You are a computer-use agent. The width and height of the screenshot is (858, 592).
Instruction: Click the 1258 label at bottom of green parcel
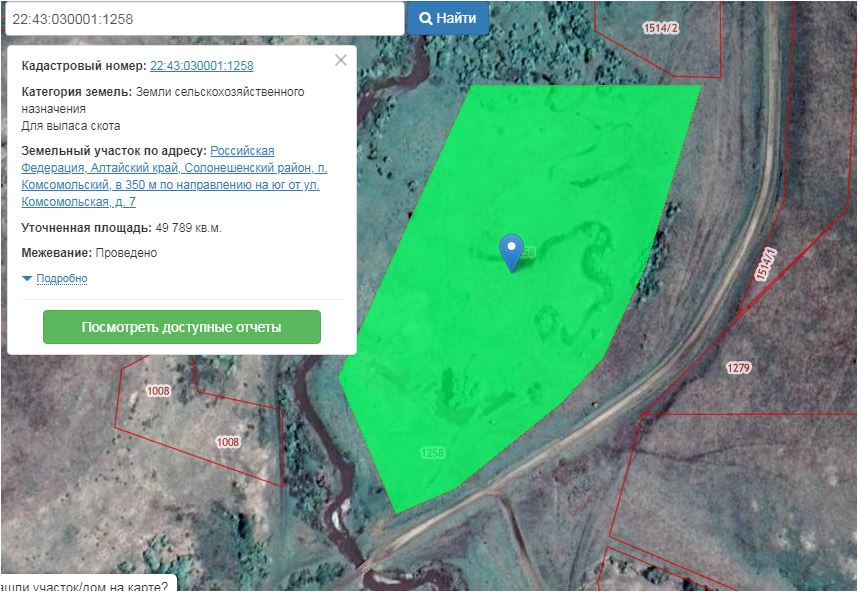click(431, 453)
